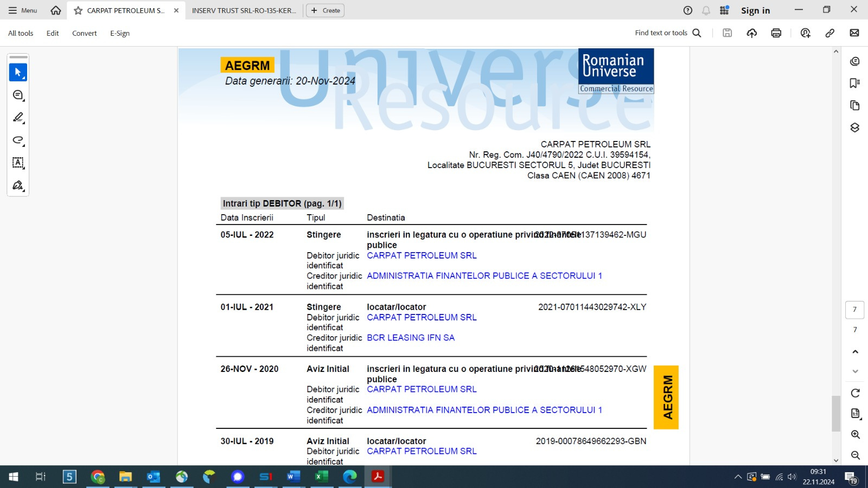Click the Create button
Viewport: 868px width, 488px height.
pos(325,10)
